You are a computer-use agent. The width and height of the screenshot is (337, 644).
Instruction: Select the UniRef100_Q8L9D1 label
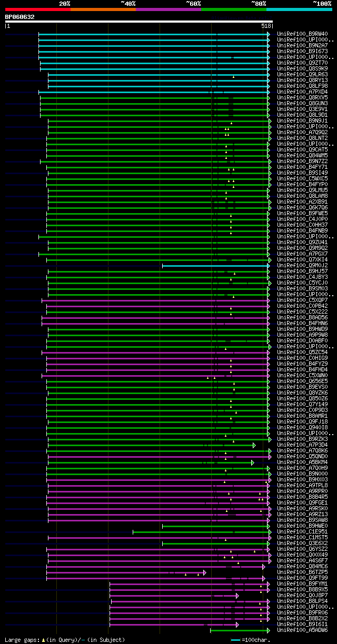point(302,115)
